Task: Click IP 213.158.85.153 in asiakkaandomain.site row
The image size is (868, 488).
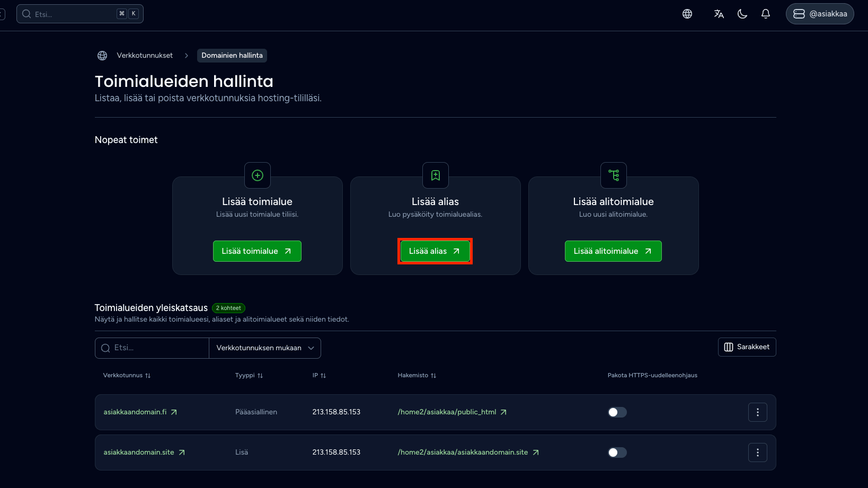Action: pos(336,452)
